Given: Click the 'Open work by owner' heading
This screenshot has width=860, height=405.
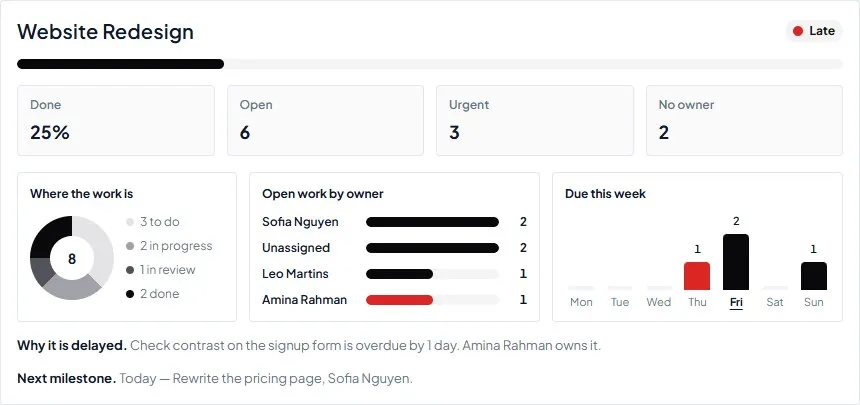Looking at the screenshot, I should (x=322, y=194).
